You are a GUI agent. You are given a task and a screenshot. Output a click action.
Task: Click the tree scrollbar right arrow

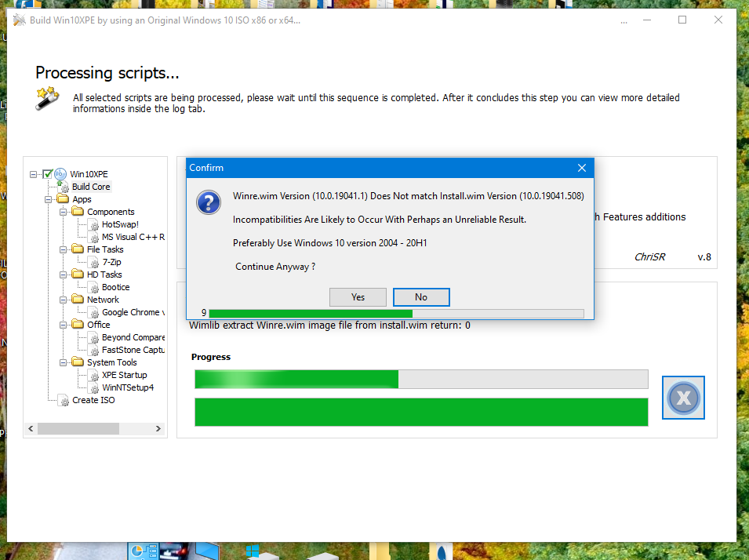(x=158, y=428)
